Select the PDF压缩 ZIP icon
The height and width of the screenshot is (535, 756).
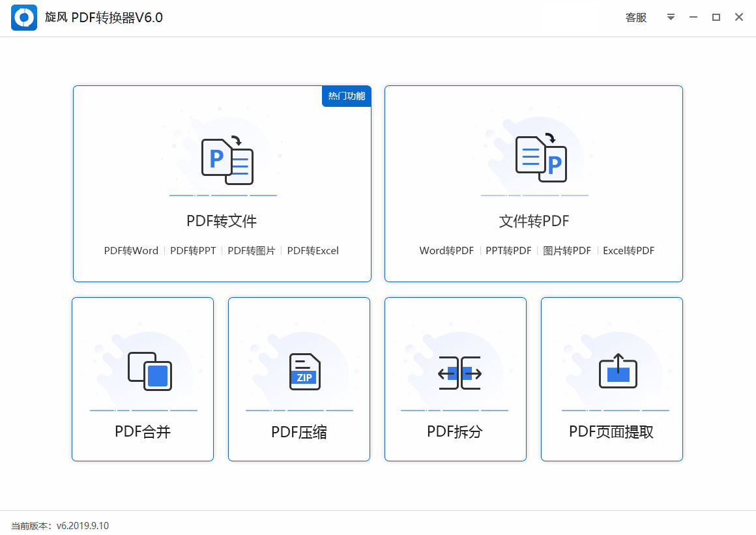tap(304, 371)
